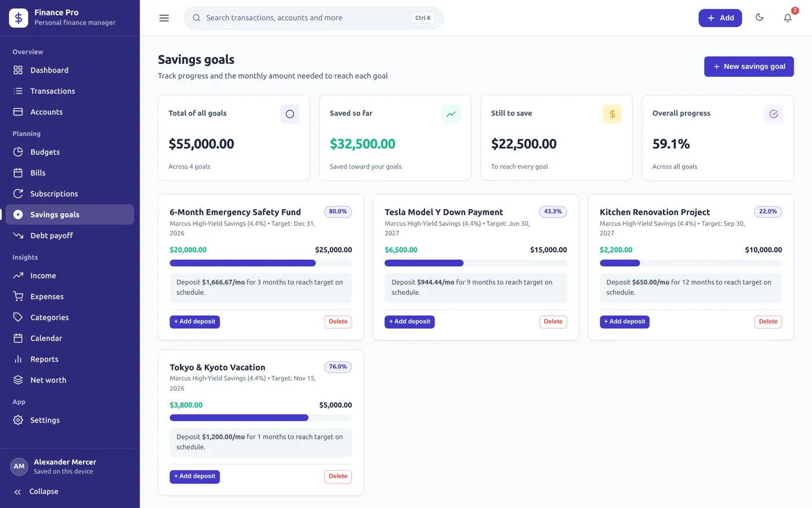Delete the Kitchen Renovation Project goal

(x=768, y=322)
